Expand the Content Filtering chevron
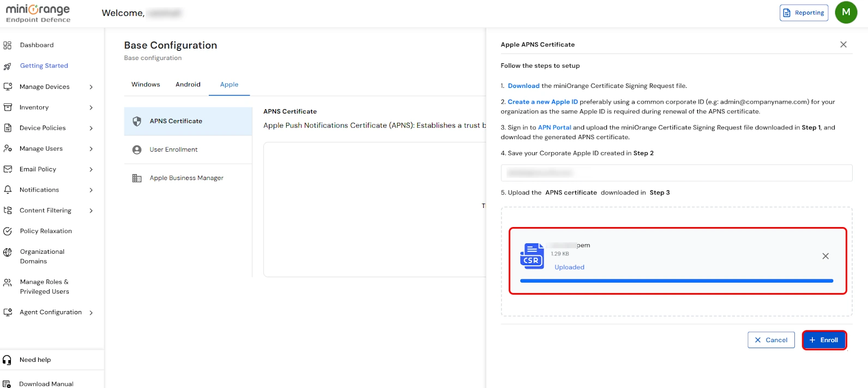Viewport: 868px width, 388px height. click(x=91, y=211)
